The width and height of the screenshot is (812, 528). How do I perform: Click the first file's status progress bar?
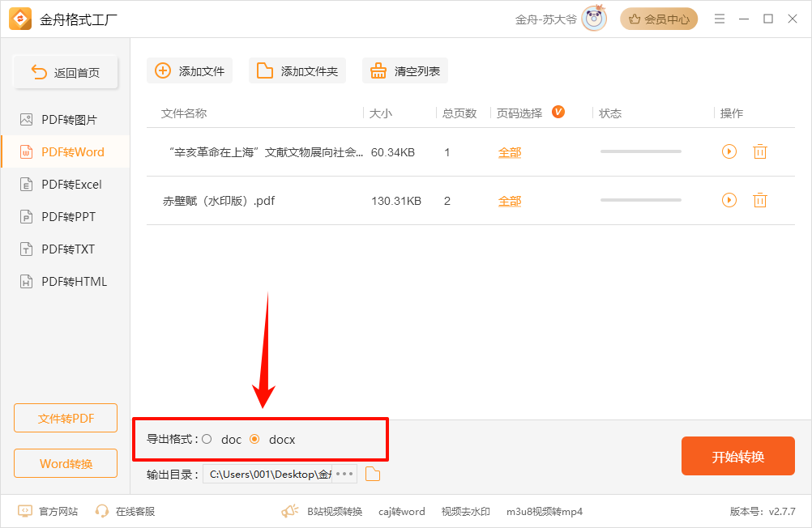(x=640, y=151)
